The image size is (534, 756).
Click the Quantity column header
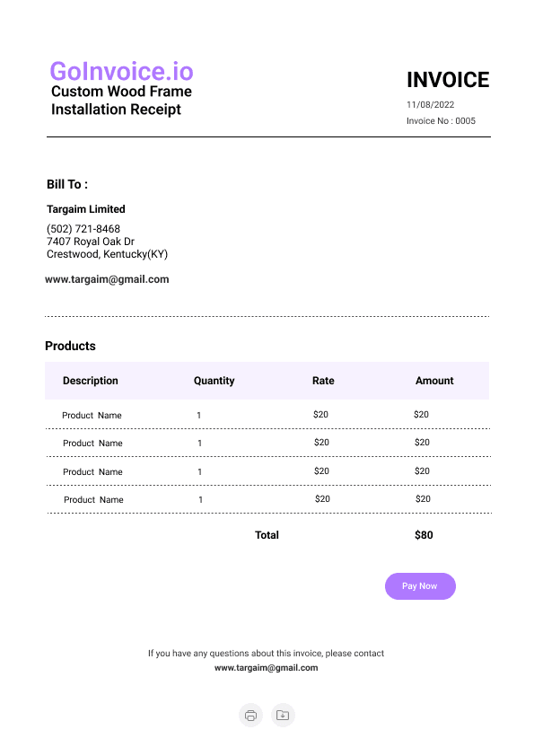214,381
